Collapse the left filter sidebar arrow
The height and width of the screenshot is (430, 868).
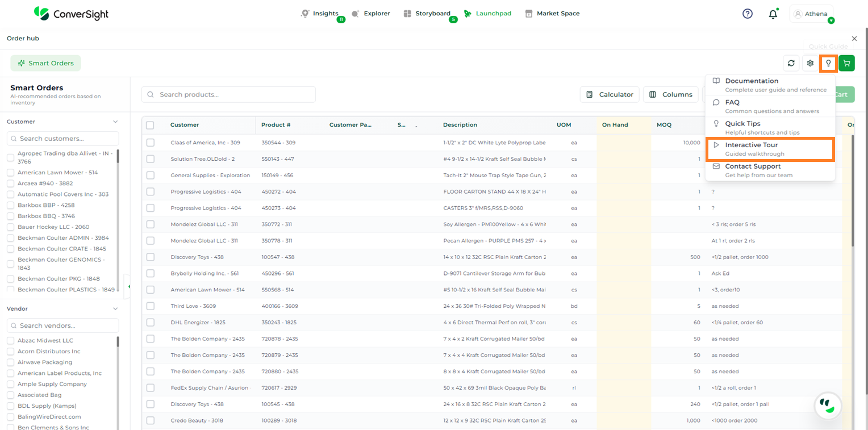point(128,286)
